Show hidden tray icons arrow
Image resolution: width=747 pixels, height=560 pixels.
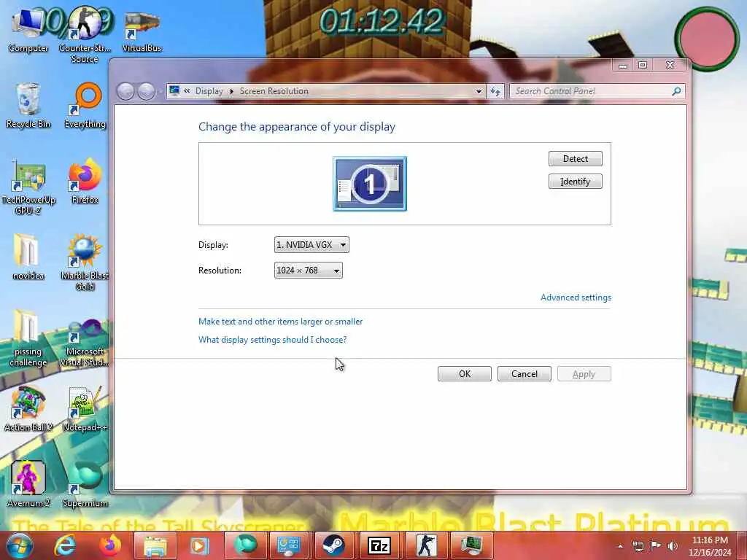620,546
